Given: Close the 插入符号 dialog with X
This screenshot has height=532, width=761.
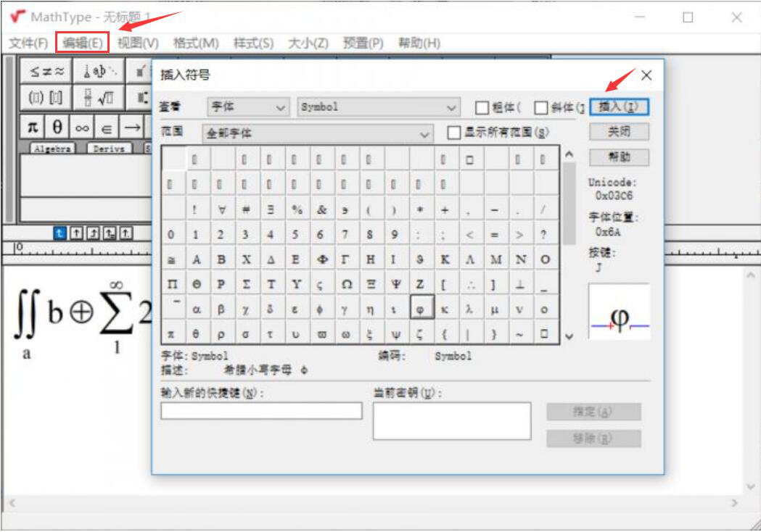Looking at the screenshot, I should (x=646, y=75).
